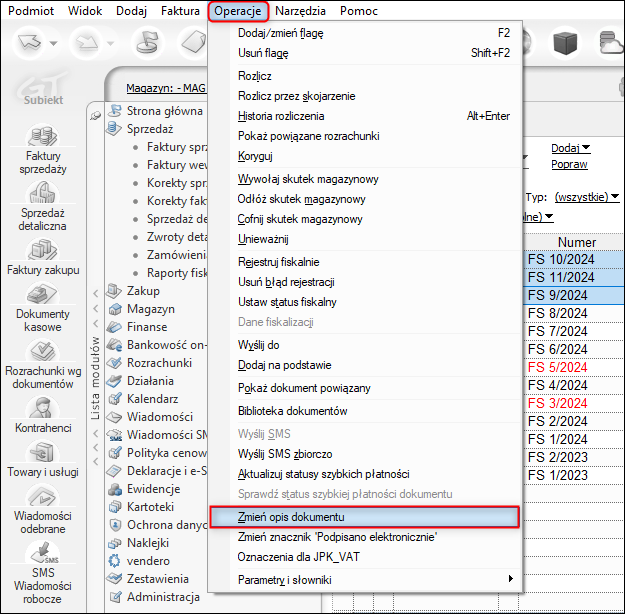The image size is (625, 614).
Task: Open the Podmiot menu
Action: tap(31, 11)
